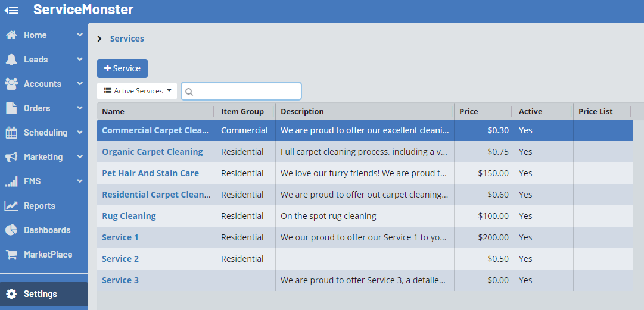The image size is (644, 310).
Task: Open the Pet Hair And Stain Care service
Action: 150,173
